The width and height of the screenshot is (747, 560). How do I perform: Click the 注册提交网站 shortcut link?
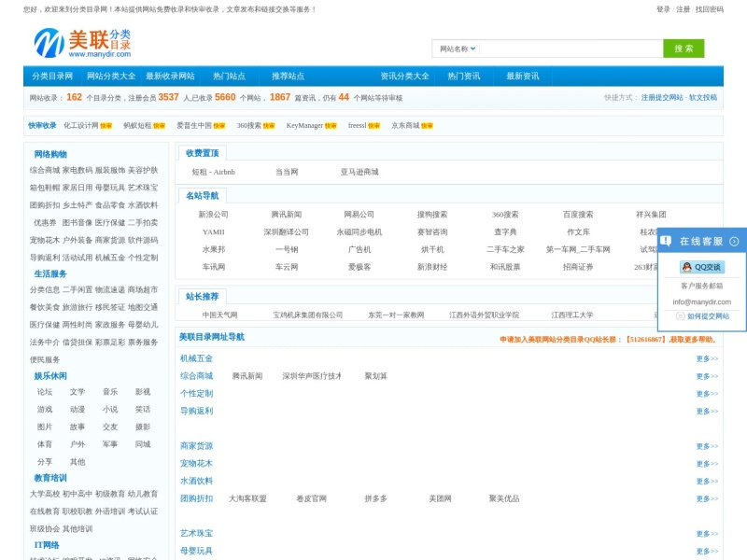[x=662, y=97]
